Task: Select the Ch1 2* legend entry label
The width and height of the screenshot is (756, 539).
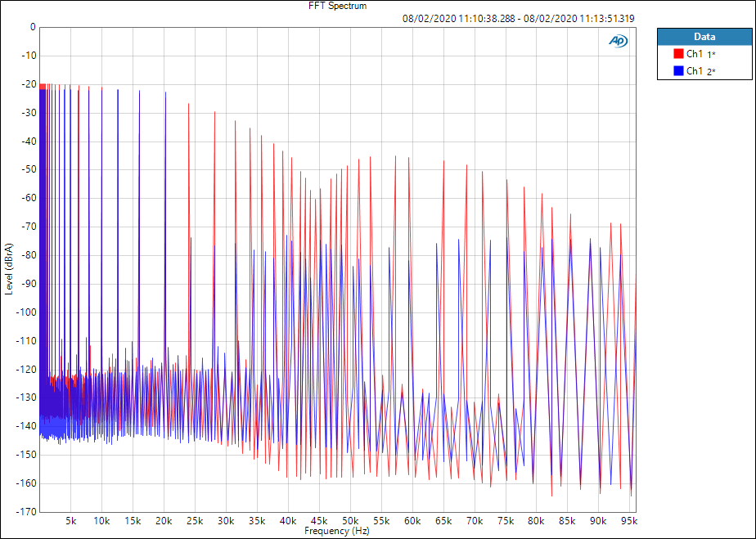Action: [x=700, y=71]
